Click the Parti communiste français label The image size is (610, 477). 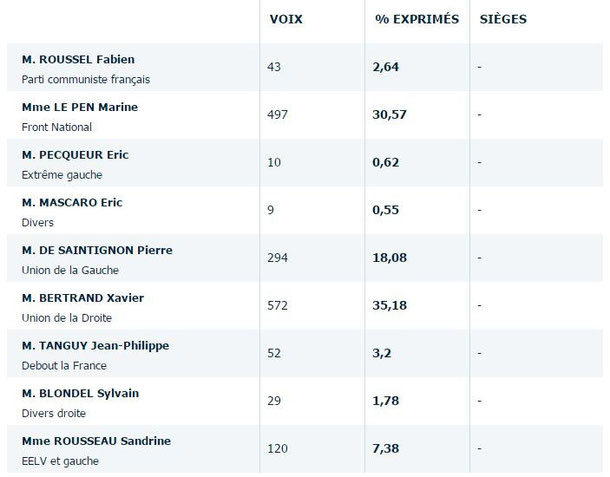86,79
